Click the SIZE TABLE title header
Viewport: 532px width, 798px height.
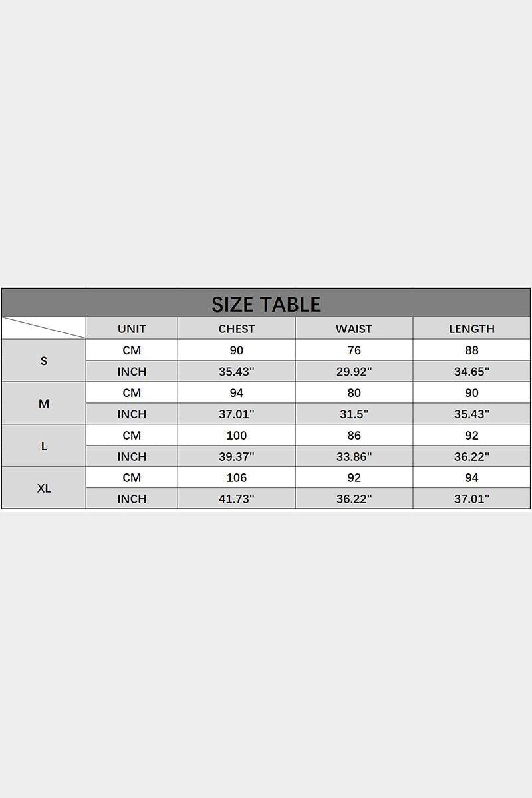pyautogui.click(x=266, y=304)
